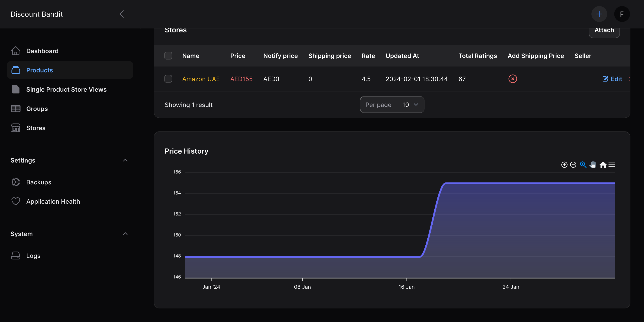The height and width of the screenshot is (322, 644).
Task: Open the Logs page
Action: (x=70, y=255)
